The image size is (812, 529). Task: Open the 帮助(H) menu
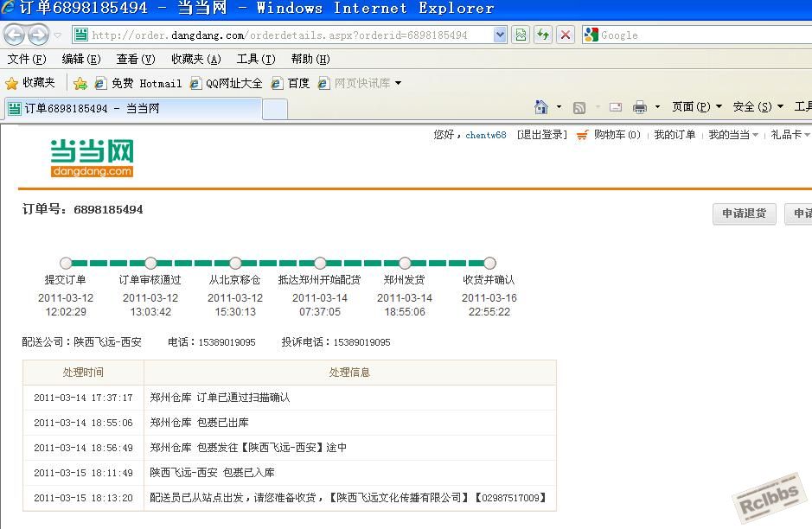[x=310, y=59]
